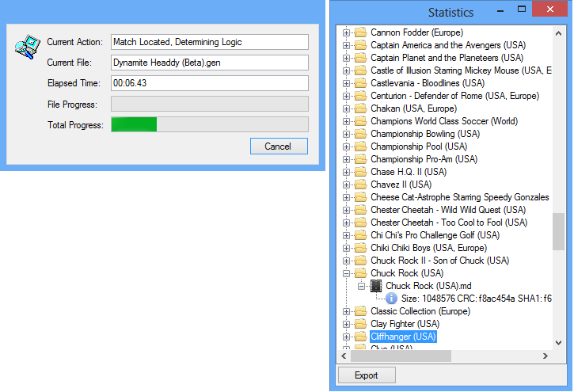Select the 'Captain Planet and the Planeteers (USA)' row
574x392 pixels.
[x=447, y=58]
